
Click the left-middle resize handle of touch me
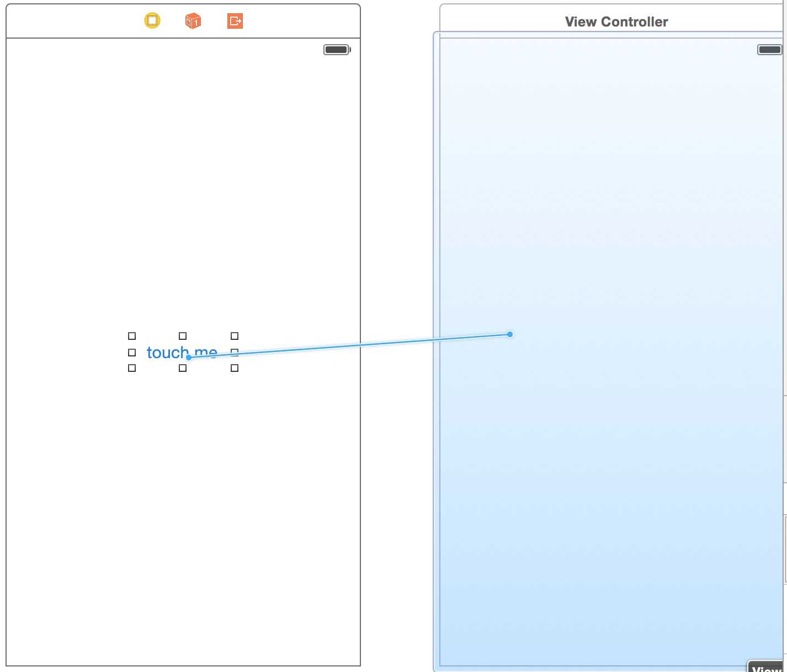point(132,353)
